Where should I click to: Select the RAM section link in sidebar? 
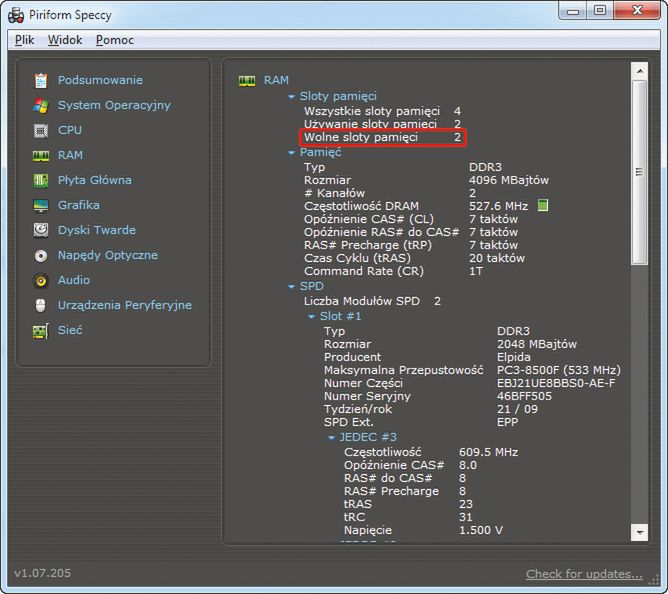[70, 155]
